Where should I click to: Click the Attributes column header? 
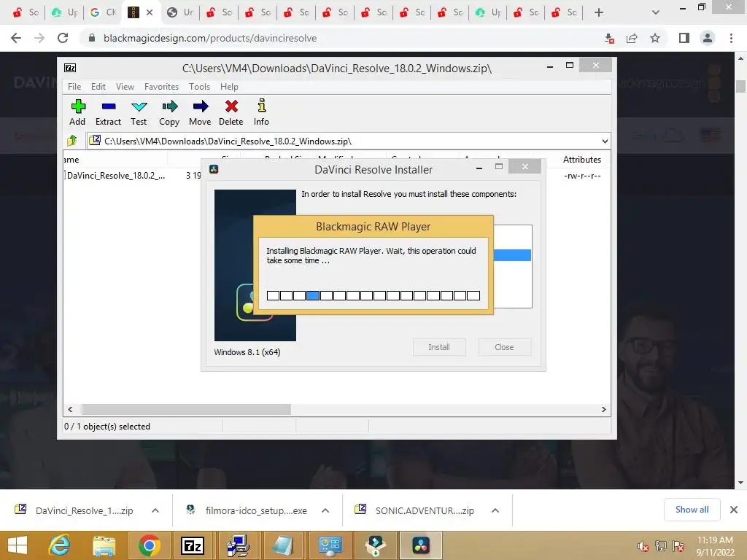581,160
